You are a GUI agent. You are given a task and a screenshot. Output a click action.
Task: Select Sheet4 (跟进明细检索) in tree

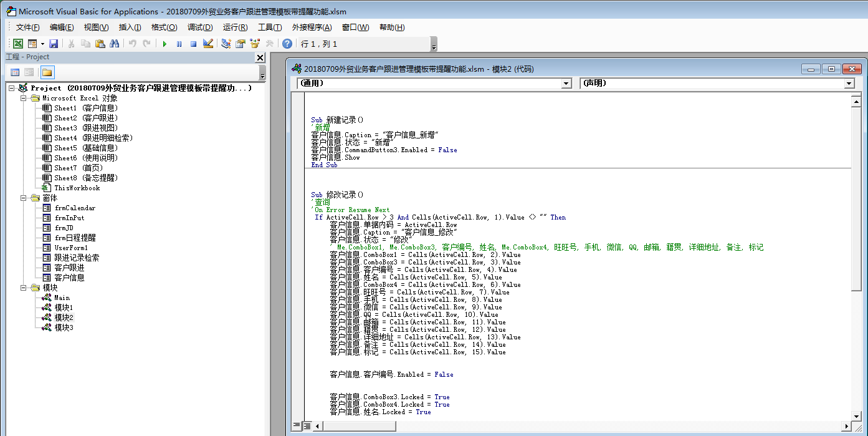click(x=93, y=138)
